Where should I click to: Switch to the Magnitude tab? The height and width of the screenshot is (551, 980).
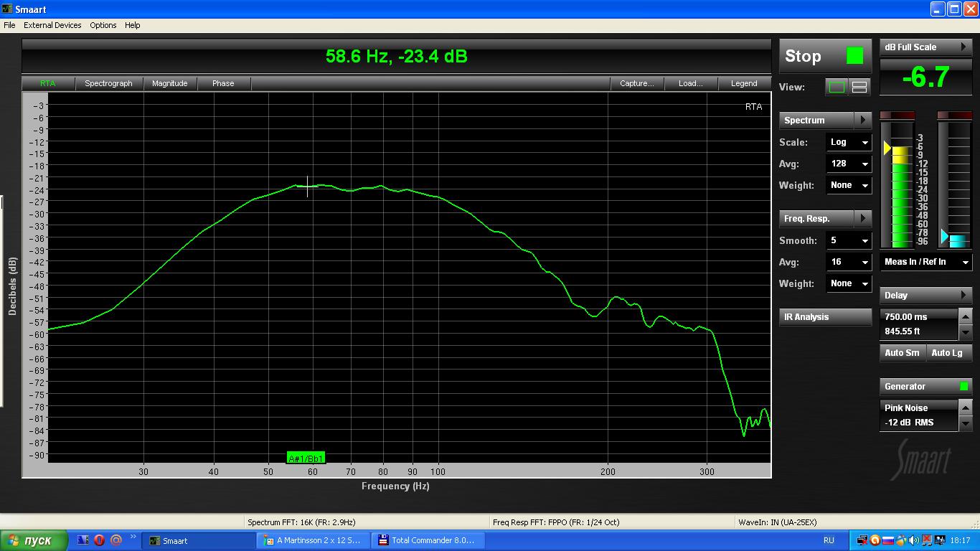170,83
